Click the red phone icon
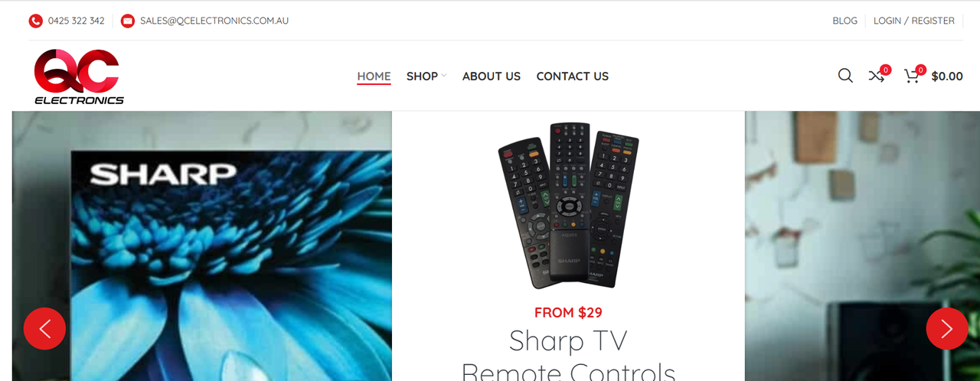Screen dimensions: 980x381 (x=35, y=21)
